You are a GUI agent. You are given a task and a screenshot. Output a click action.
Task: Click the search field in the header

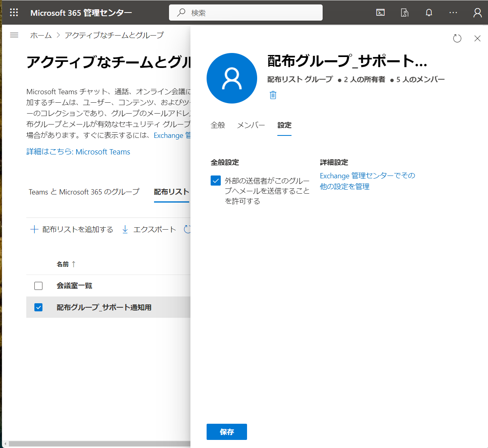246,13
